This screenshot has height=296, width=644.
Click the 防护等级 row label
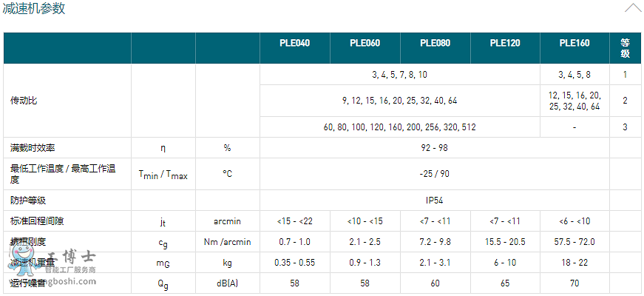pyautogui.click(x=23, y=200)
